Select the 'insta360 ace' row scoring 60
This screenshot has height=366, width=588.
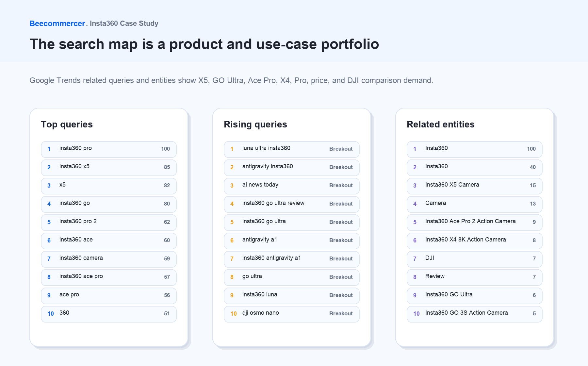coord(109,241)
